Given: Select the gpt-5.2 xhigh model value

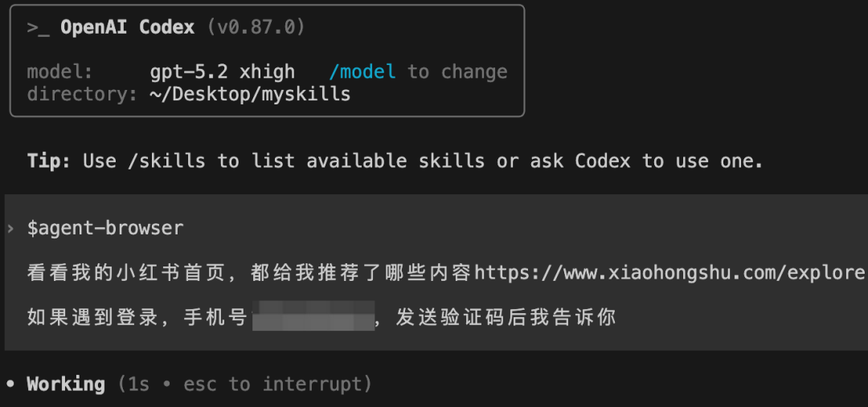Looking at the screenshot, I should click(222, 71).
